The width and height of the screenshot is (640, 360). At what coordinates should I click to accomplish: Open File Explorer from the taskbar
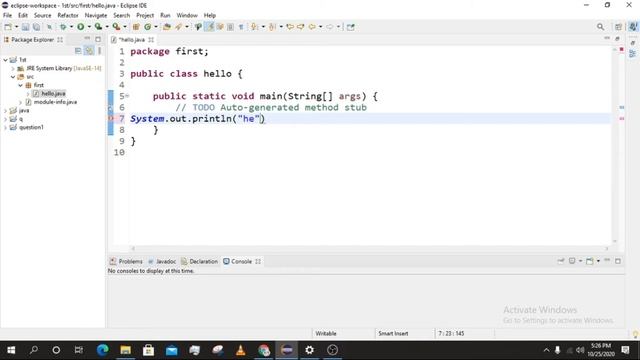tap(126, 350)
